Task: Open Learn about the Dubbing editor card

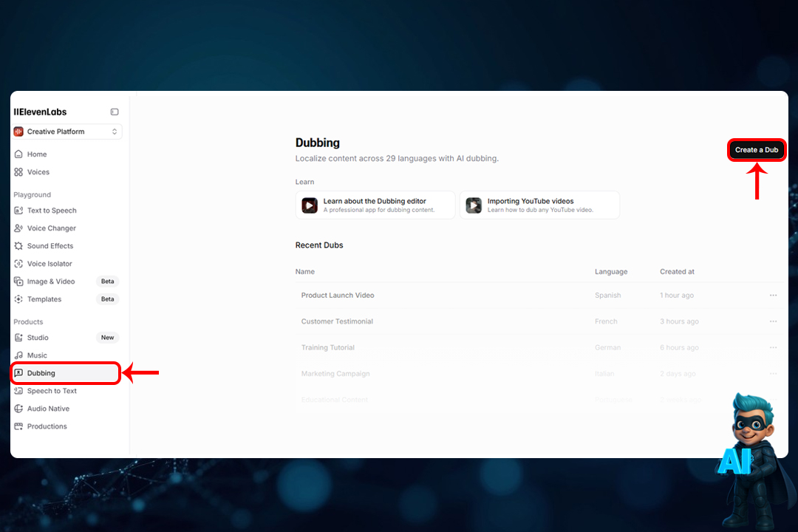Action: click(x=375, y=205)
